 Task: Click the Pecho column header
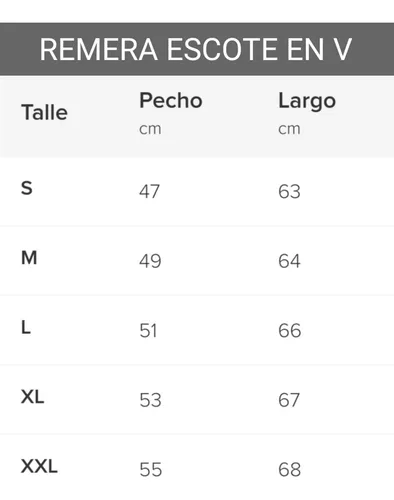(171, 100)
